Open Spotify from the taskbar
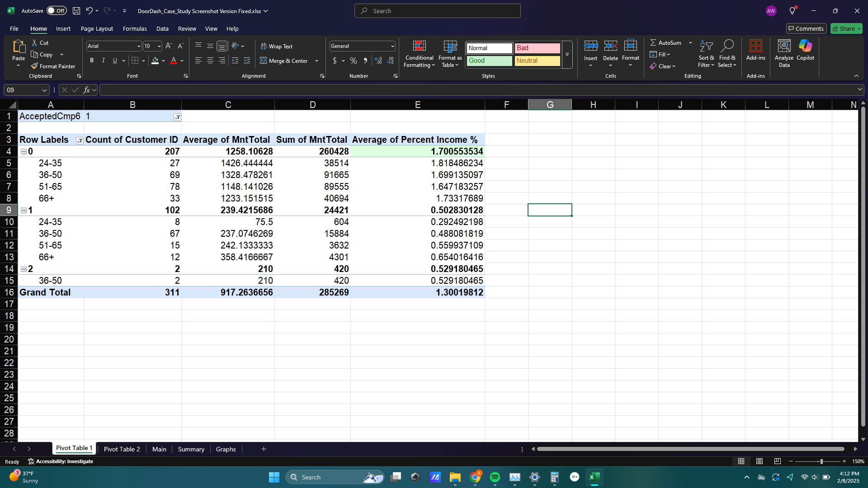 coord(495,477)
